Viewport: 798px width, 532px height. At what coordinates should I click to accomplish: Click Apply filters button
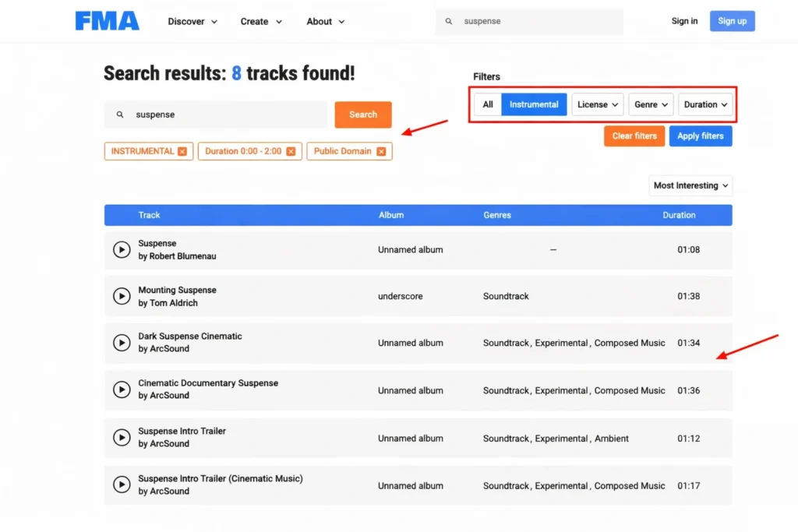[x=700, y=136]
